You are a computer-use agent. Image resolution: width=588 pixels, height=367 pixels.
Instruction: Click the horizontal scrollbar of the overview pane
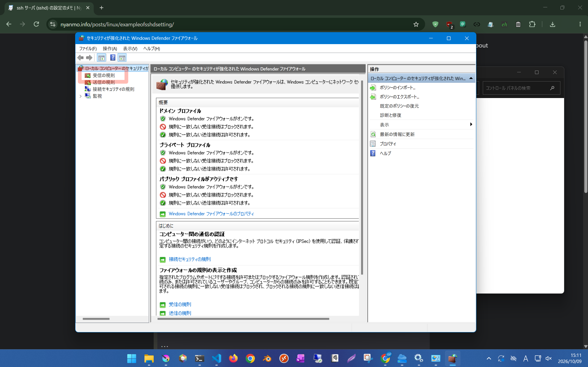point(243,319)
